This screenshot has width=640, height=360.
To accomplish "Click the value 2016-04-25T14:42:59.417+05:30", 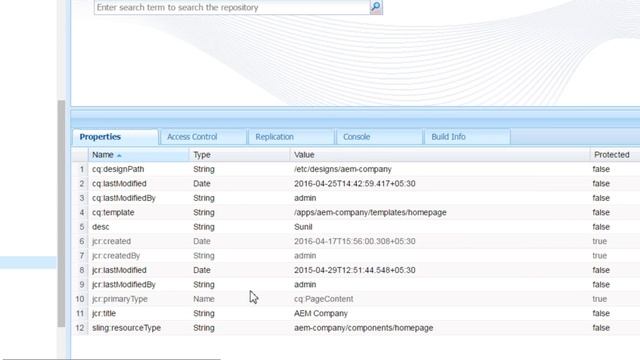I will pyautogui.click(x=355, y=184).
